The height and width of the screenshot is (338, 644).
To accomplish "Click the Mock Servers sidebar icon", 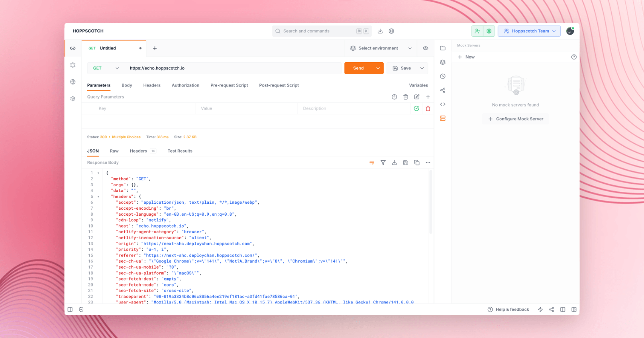I will click(x=443, y=118).
